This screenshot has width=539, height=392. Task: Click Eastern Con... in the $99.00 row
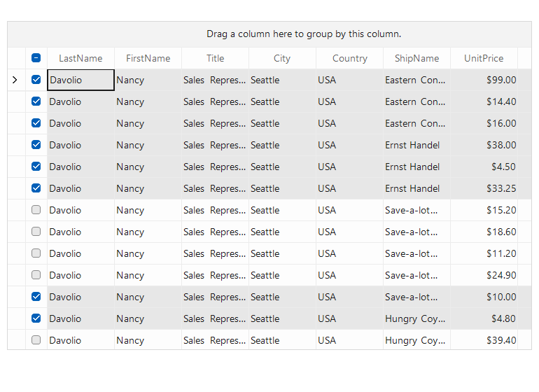click(x=415, y=80)
